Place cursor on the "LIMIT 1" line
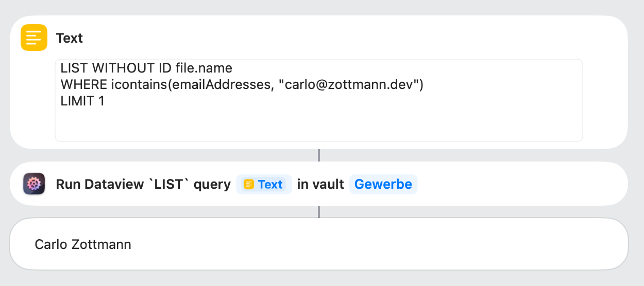This screenshot has height=286, width=644. click(x=82, y=101)
